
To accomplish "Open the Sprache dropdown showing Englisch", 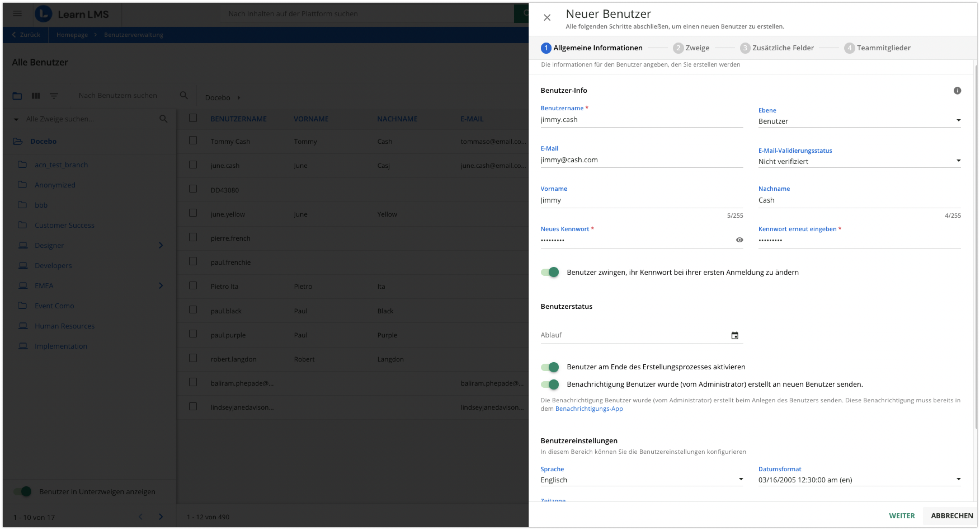I will click(x=641, y=480).
